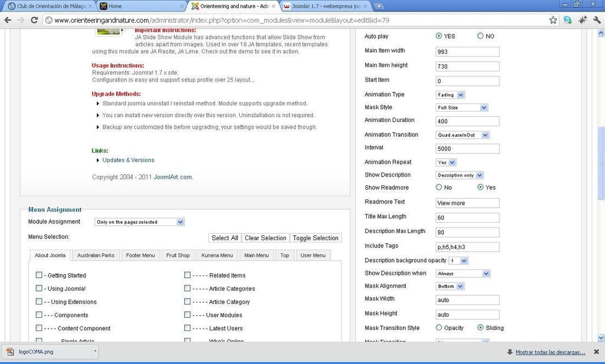
Task: Click the Clear Selection button
Action: click(266, 238)
